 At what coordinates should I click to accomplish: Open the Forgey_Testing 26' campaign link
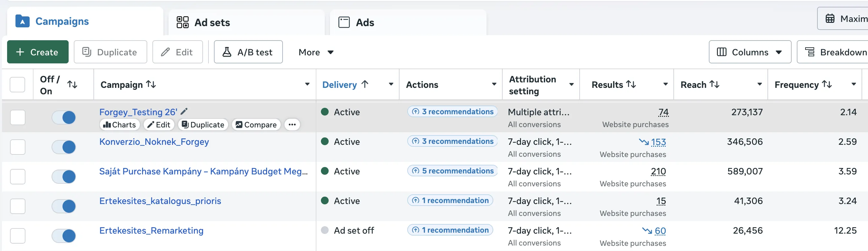point(138,112)
